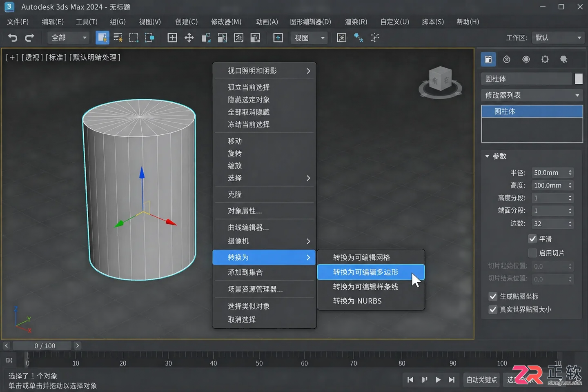588x392 pixels.
Task: Select 对象属性... in the context menu
Action: click(264, 211)
